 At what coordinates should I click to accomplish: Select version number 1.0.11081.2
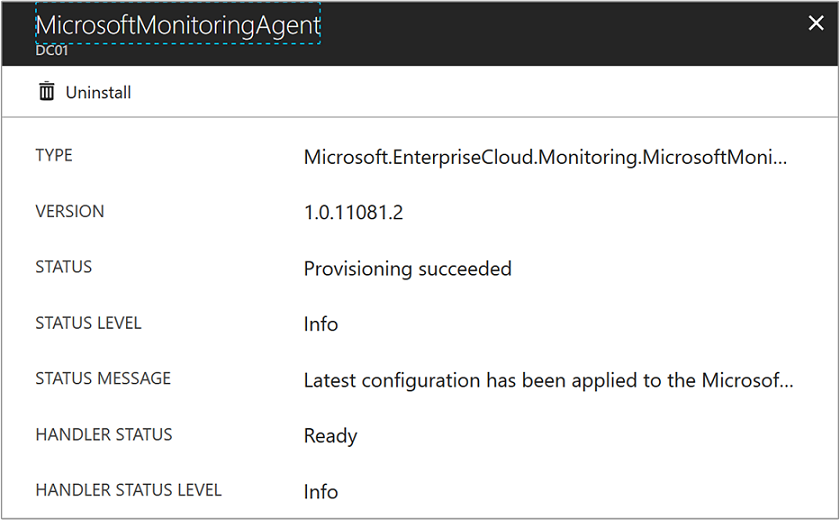[353, 213]
